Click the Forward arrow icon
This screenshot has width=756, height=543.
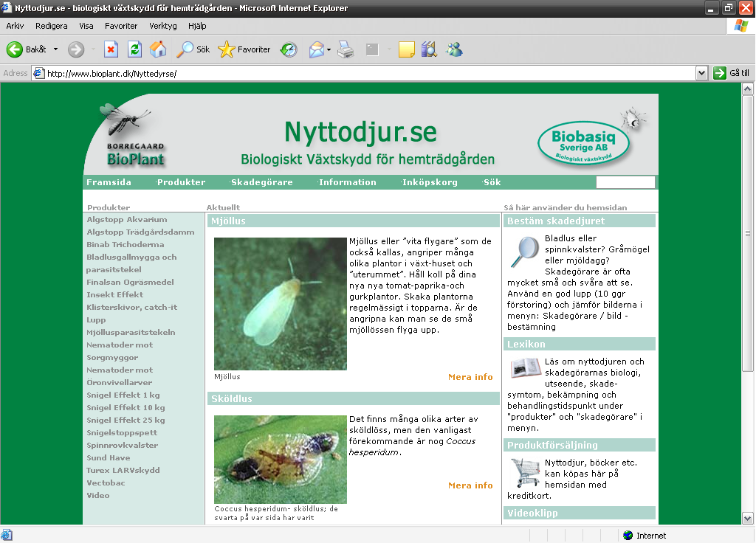[x=76, y=49]
